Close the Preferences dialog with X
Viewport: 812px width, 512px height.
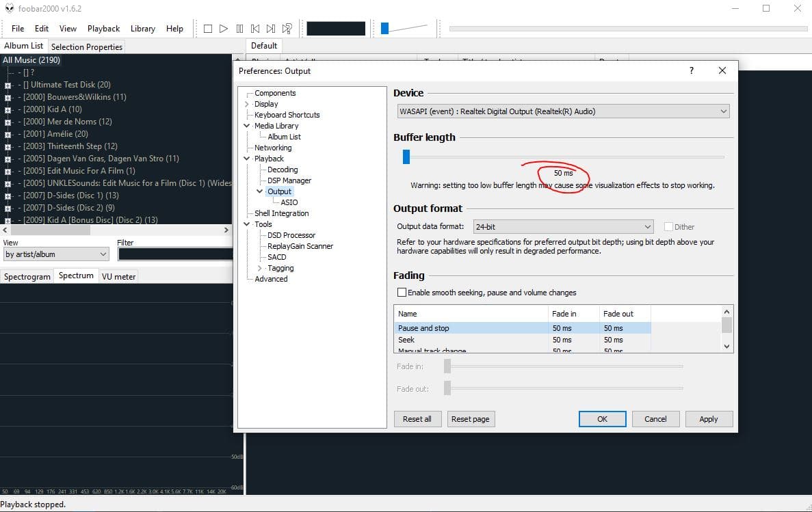pos(722,70)
